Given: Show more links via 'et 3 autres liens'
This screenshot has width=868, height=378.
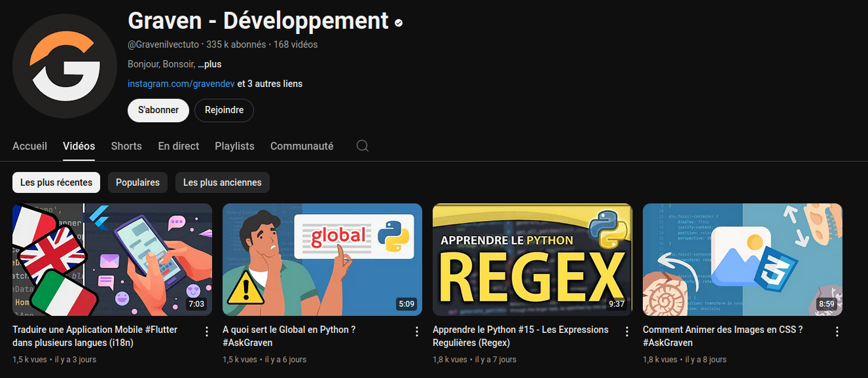Looking at the screenshot, I should 270,84.
